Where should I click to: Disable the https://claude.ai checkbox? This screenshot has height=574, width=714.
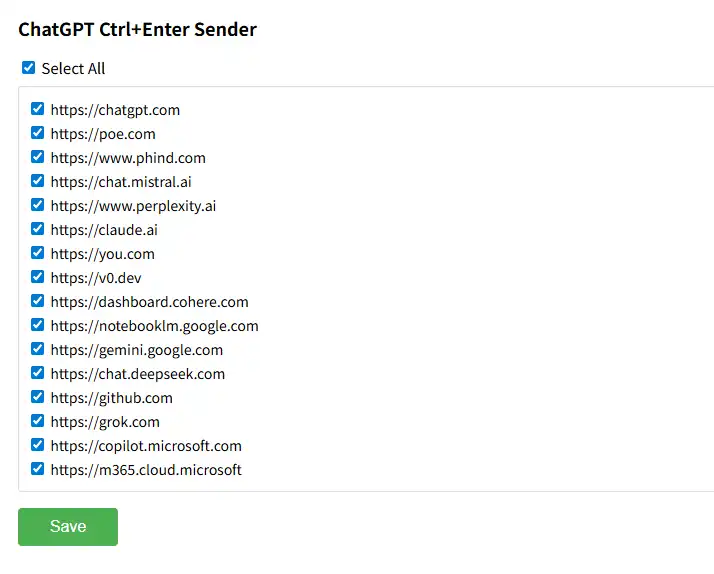(38, 229)
